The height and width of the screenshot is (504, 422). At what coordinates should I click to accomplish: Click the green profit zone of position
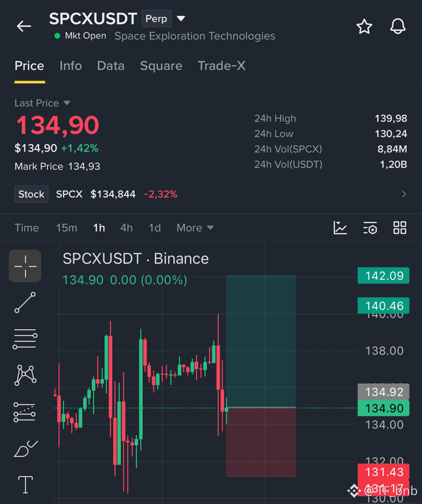(x=261, y=341)
